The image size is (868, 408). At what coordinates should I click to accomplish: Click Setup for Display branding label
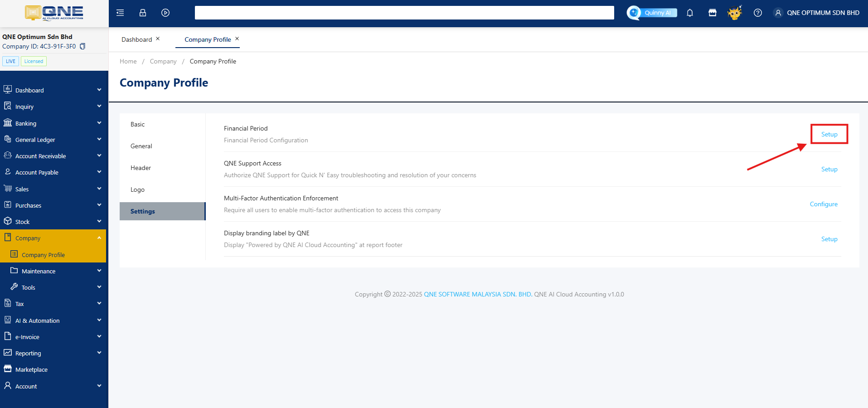click(x=829, y=239)
